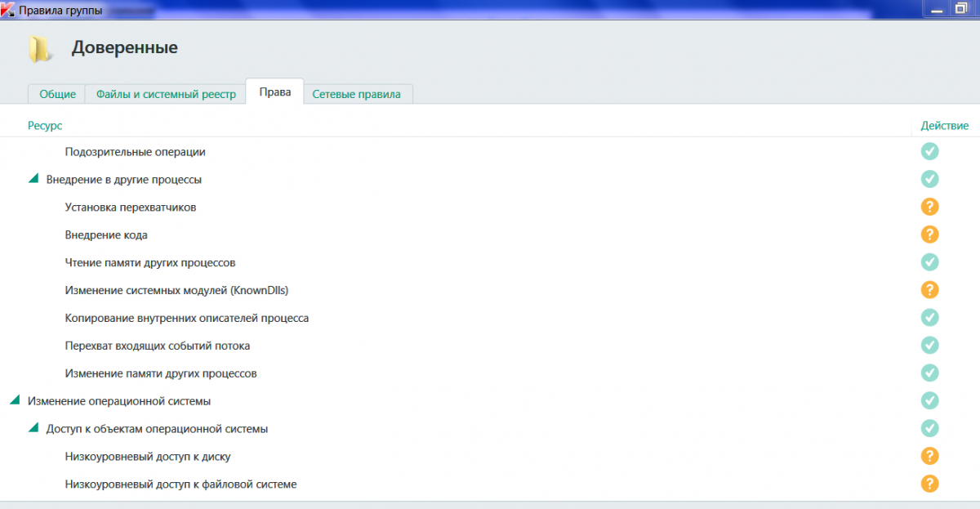980x509 pixels.
Task: Select row Перехват входящих событий потока
Action: [x=490, y=345]
